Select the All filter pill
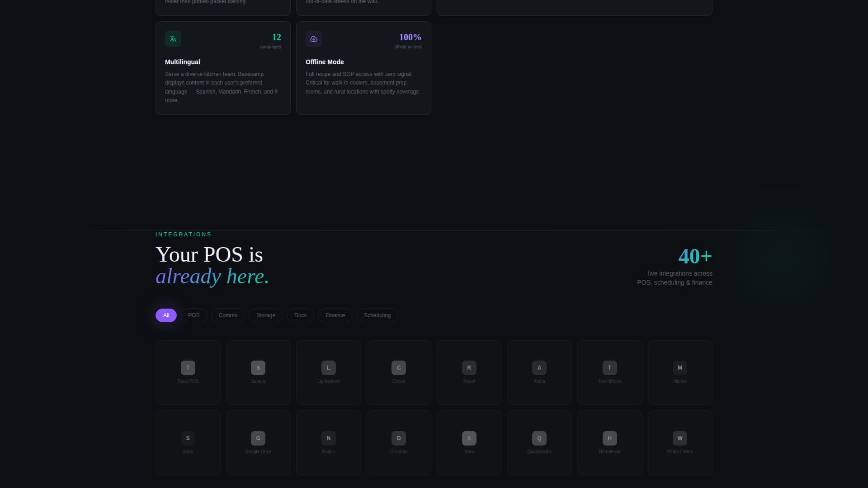868x488 pixels. [x=166, y=315]
